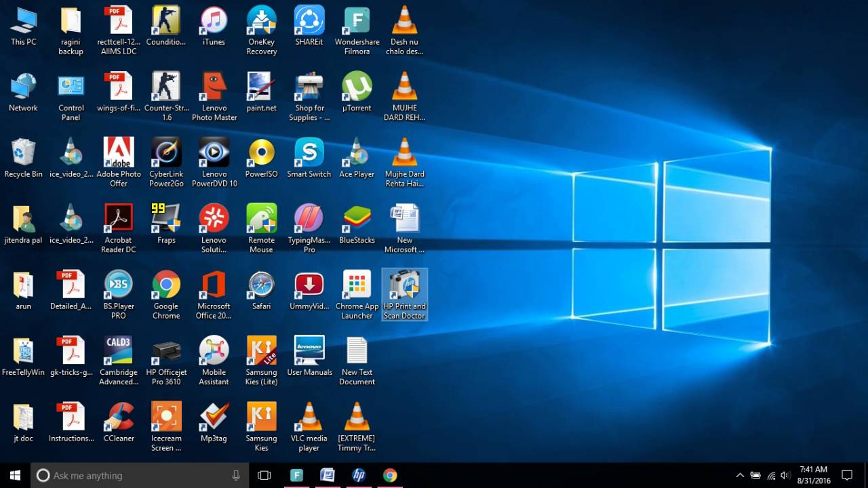The width and height of the screenshot is (868, 488).
Task: Switch to Word on the taskbar
Action: 328,475
